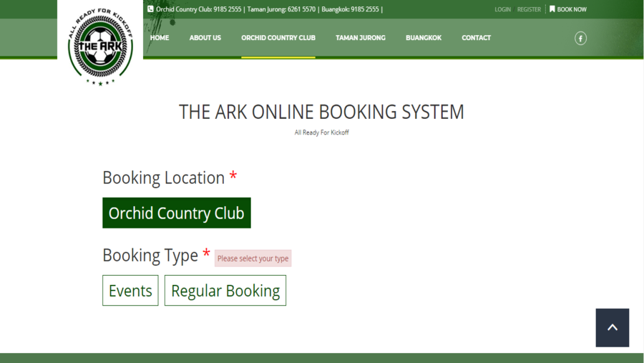The image size is (644, 363).
Task: Select Orchid Country Club booking location
Action: (x=177, y=213)
